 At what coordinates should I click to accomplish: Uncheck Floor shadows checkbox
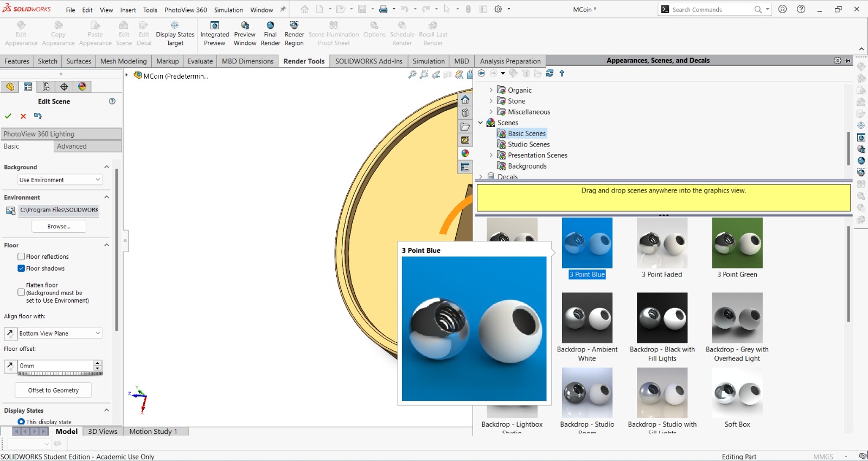[21, 268]
